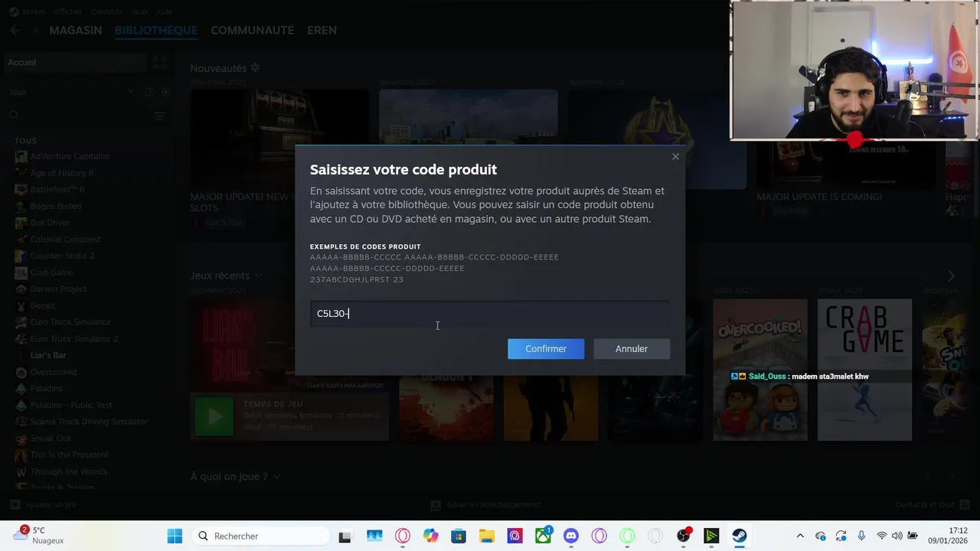Open OBS Studio from the taskbar

pos(683,536)
